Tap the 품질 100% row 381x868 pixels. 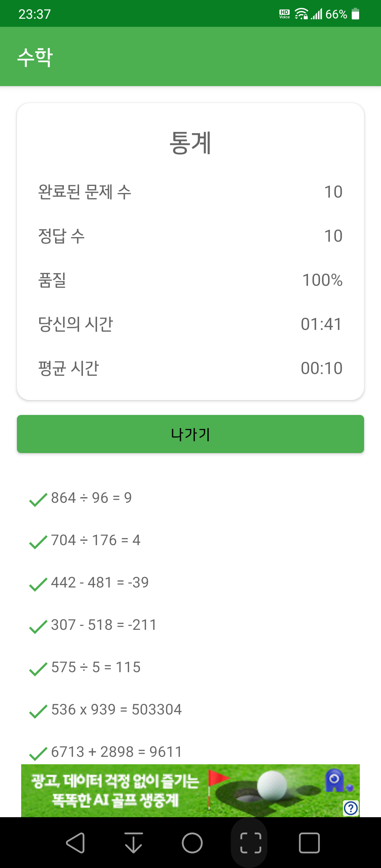pyautogui.click(x=190, y=280)
